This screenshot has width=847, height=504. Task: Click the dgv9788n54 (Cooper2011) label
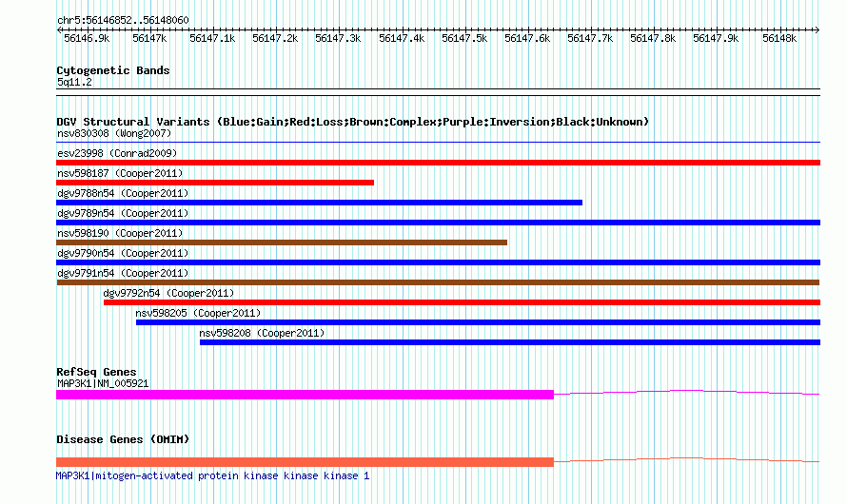(x=123, y=193)
